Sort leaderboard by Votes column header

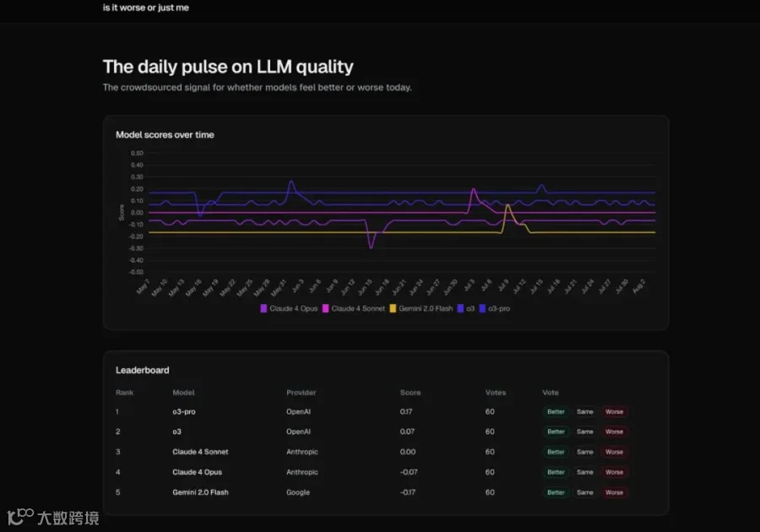[x=496, y=393]
